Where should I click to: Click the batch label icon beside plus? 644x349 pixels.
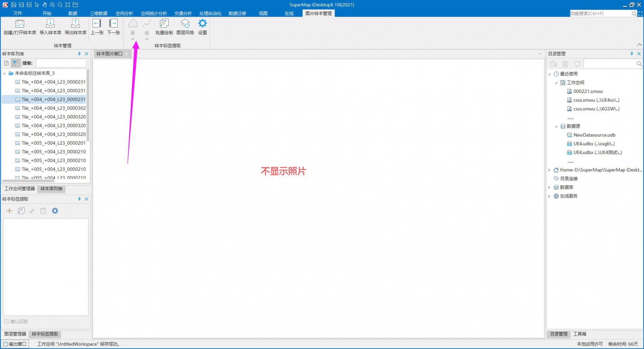coord(21,211)
